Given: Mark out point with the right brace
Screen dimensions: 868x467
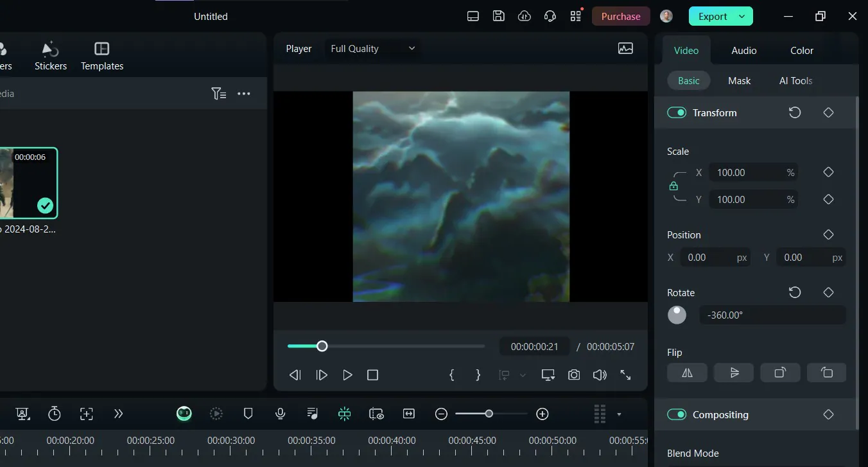Looking at the screenshot, I should tap(478, 374).
